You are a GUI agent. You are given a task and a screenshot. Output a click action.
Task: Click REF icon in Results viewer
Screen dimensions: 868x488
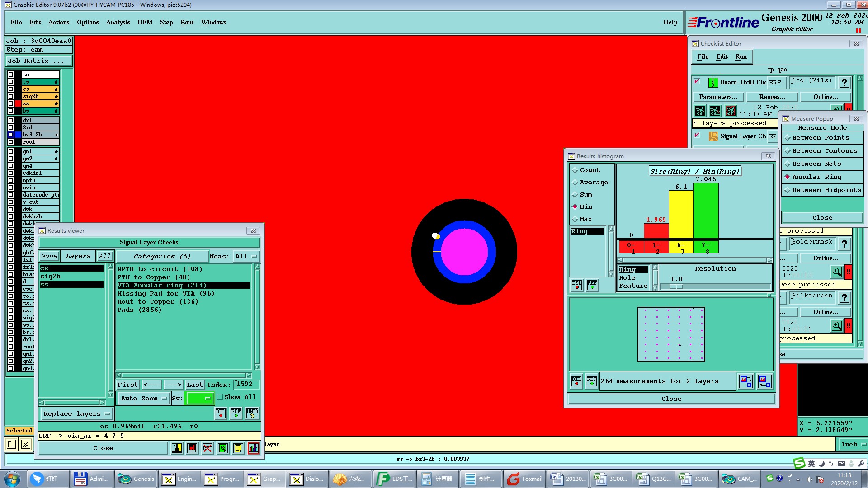236,413
